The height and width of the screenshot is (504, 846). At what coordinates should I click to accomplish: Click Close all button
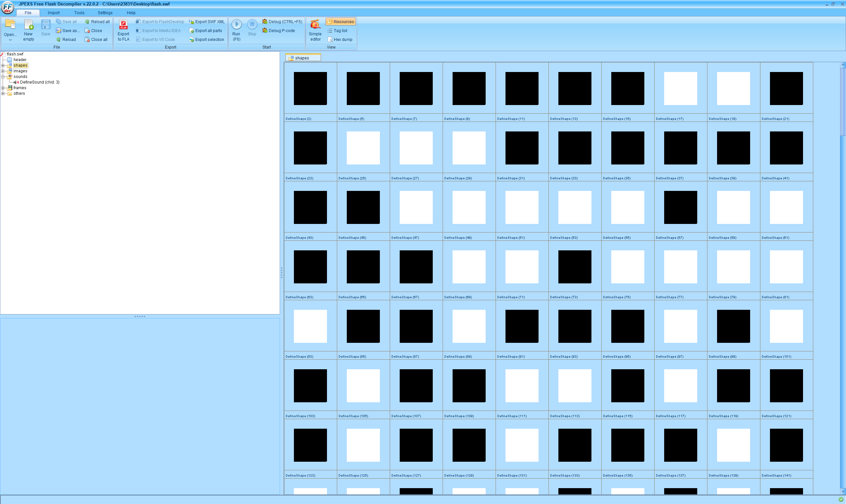[x=96, y=40]
